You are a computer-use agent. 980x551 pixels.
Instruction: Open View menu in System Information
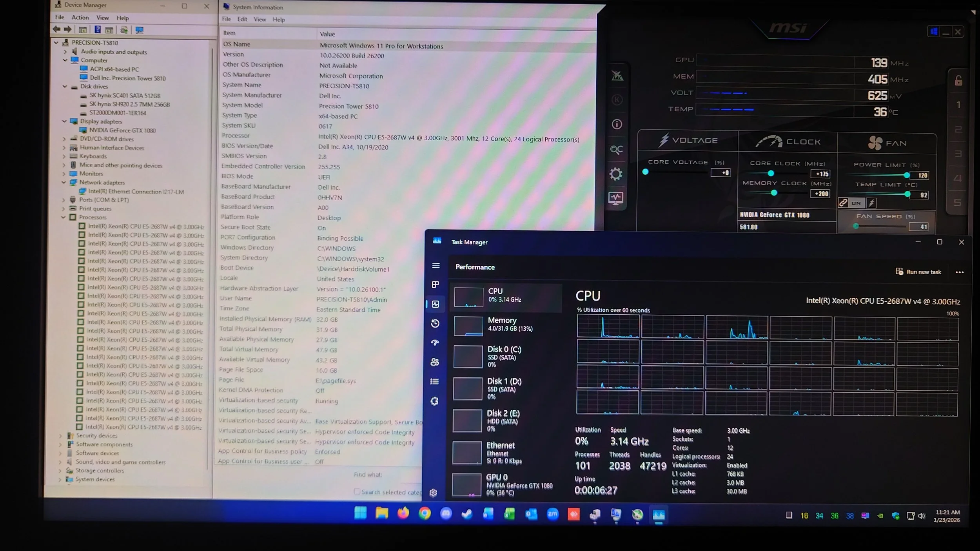click(260, 20)
